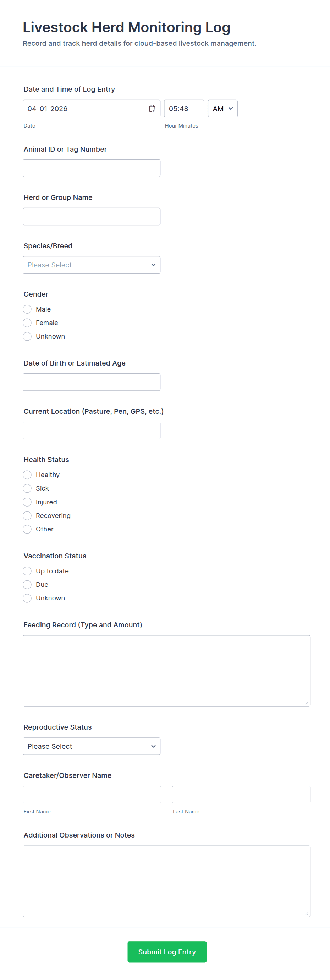Set health status to Recovering
The image size is (330, 980).
27,516
